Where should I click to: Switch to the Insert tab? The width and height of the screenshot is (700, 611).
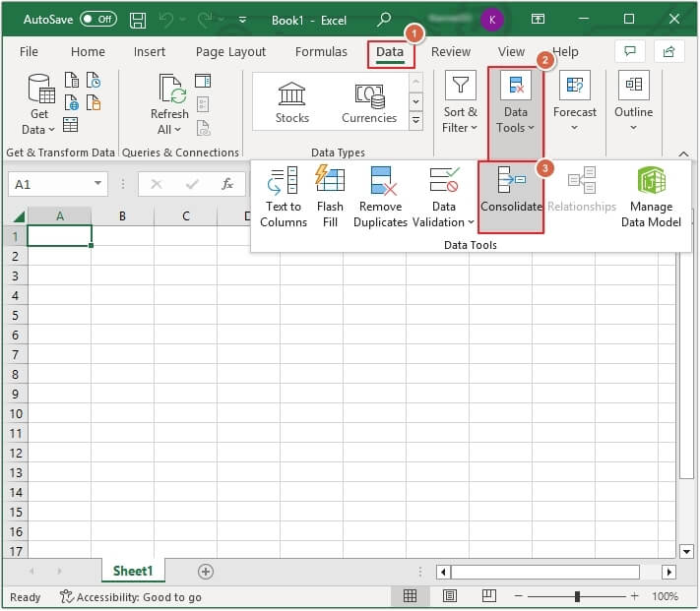click(x=150, y=52)
